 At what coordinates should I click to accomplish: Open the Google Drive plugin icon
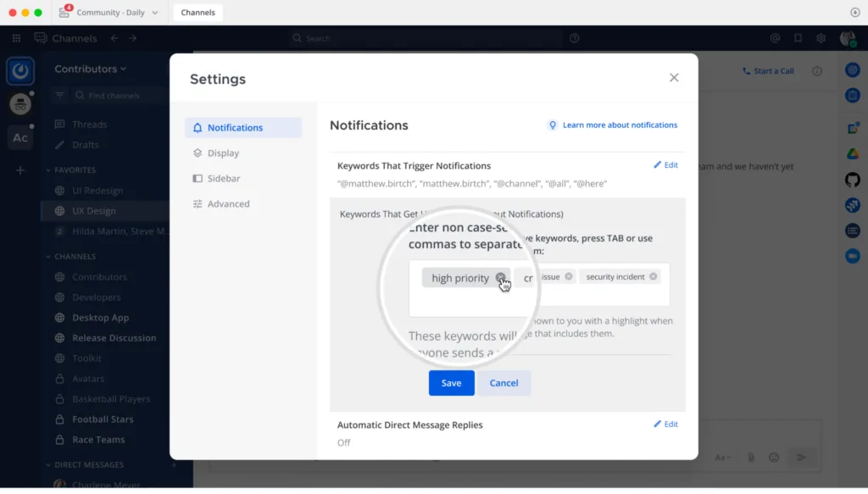853,153
